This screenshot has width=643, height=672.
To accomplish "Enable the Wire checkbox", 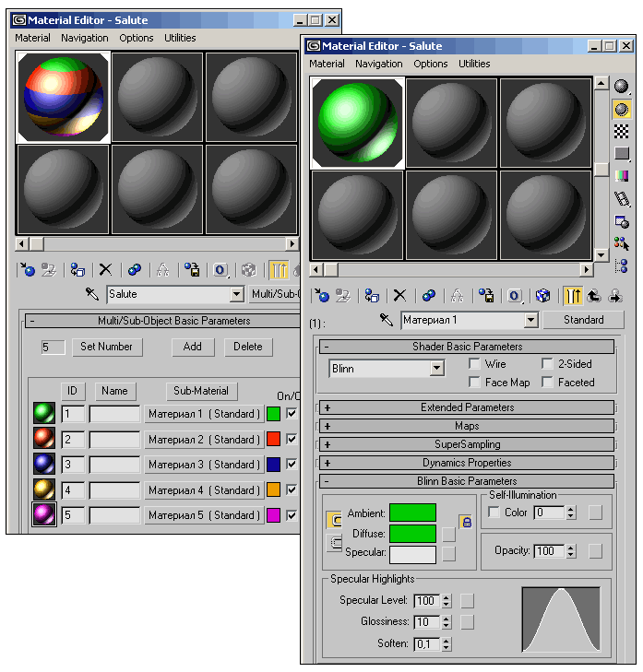I will point(475,364).
